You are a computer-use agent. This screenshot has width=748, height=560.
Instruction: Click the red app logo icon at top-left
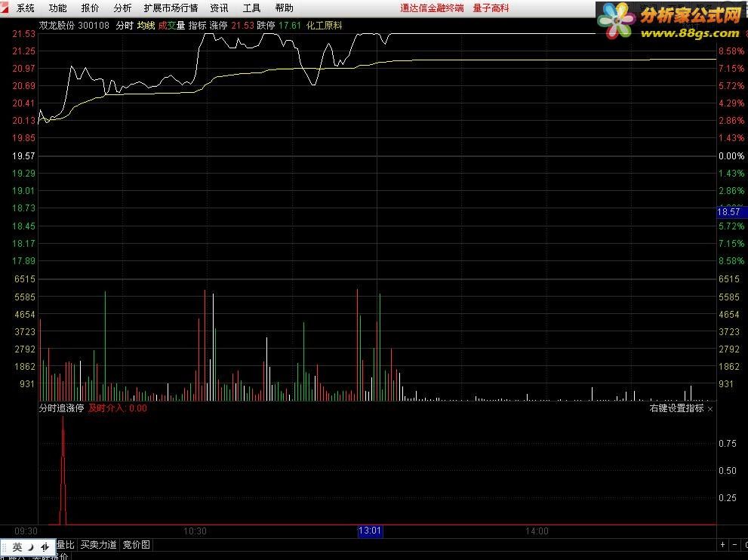pos(5,7)
